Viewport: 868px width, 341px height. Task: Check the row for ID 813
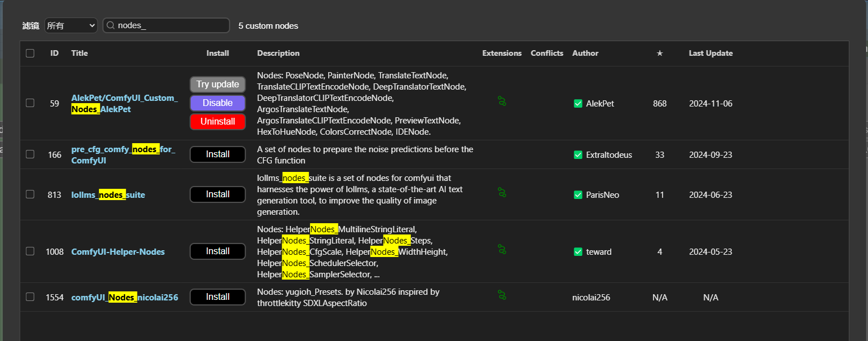(x=30, y=194)
